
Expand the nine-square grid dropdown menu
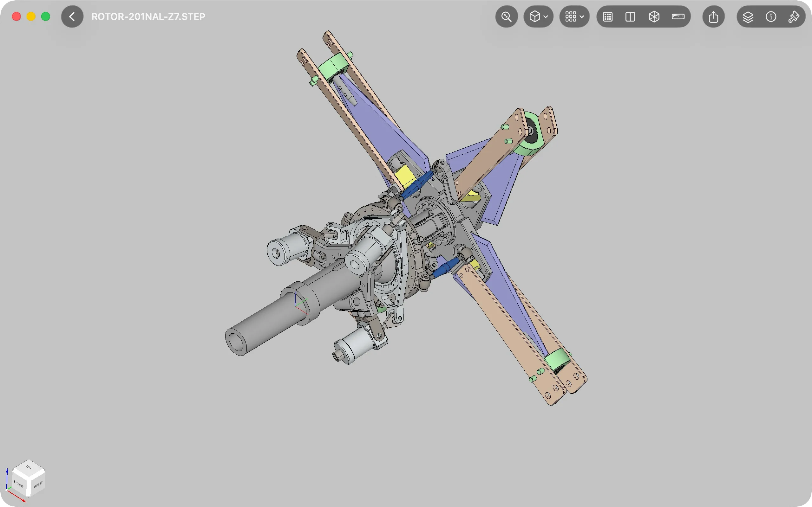pos(574,16)
